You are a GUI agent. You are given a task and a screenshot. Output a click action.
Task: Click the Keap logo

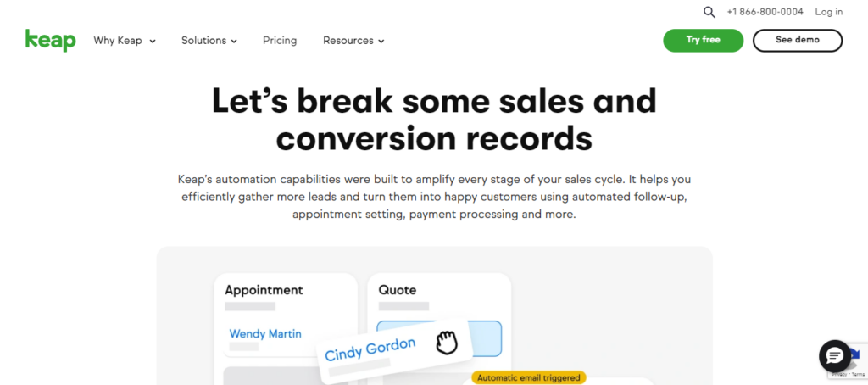51,40
